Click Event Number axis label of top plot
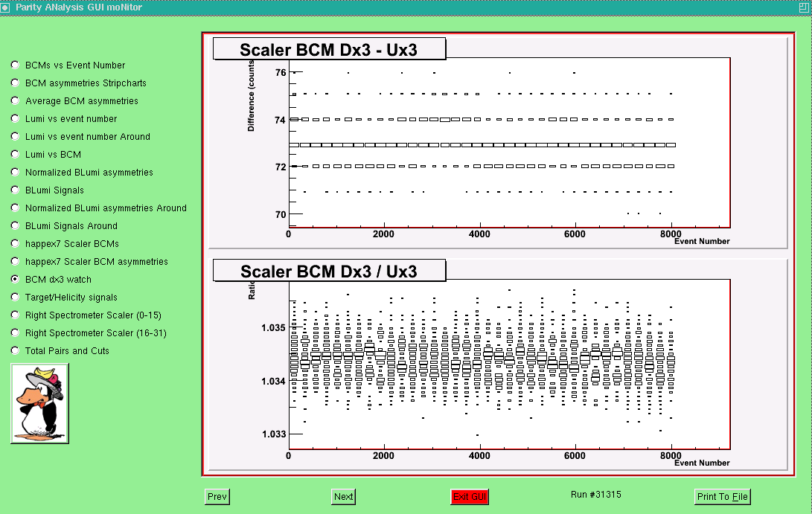Viewport: 812px width, 514px height. (702, 241)
